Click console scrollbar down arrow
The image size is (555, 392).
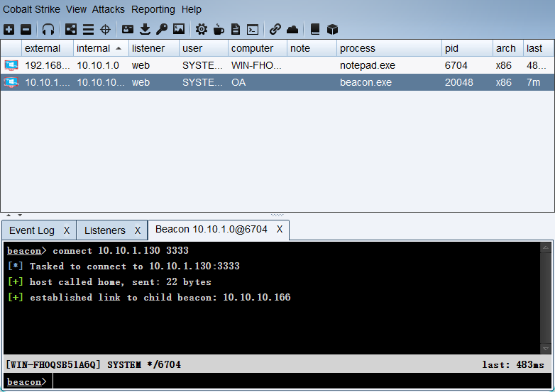546,349
